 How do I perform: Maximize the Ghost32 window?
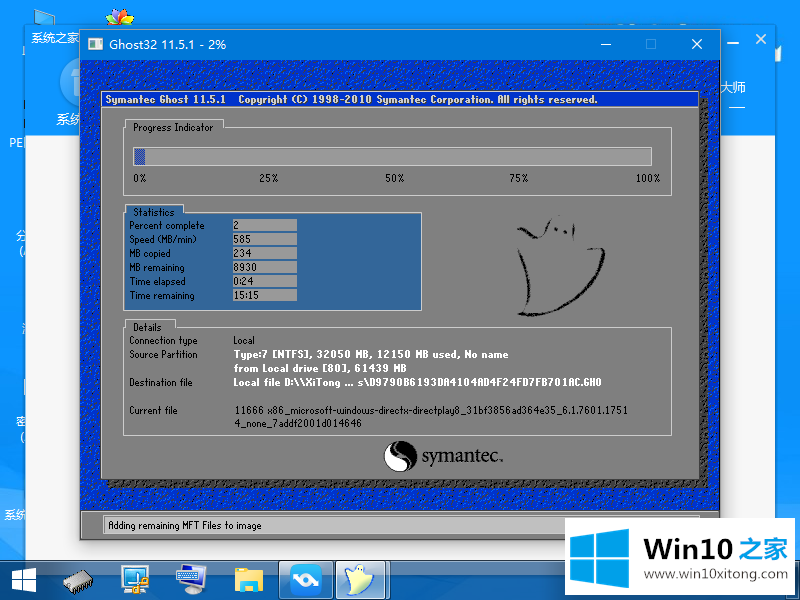(651, 44)
